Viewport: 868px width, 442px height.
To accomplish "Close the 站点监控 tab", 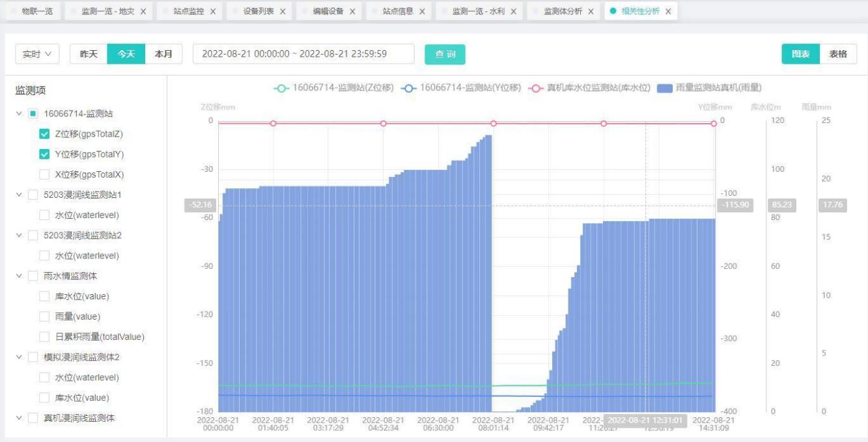I will (213, 12).
